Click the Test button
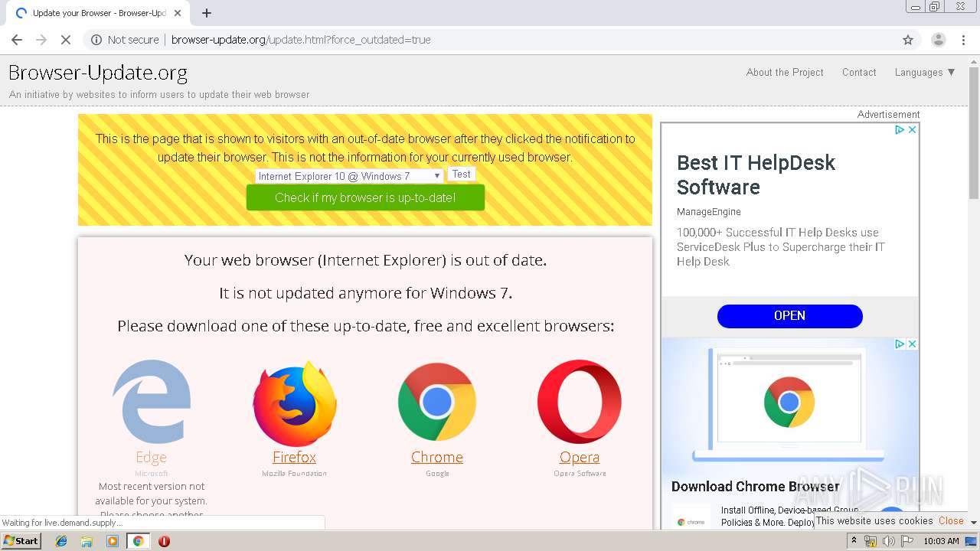980x551 pixels. coord(462,174)
